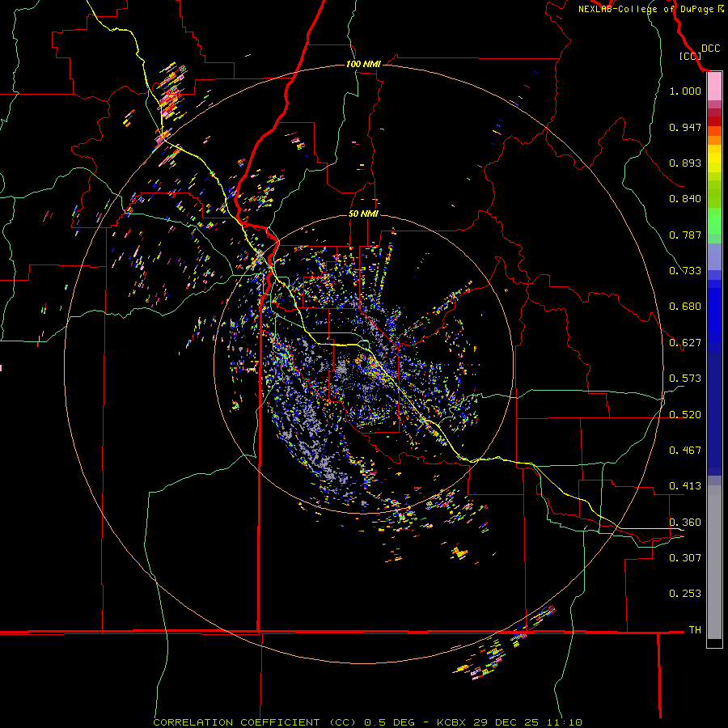Click the 100 NMI range ring label
728x728 pixels.
pyautogui.click(x=363, y=64)
